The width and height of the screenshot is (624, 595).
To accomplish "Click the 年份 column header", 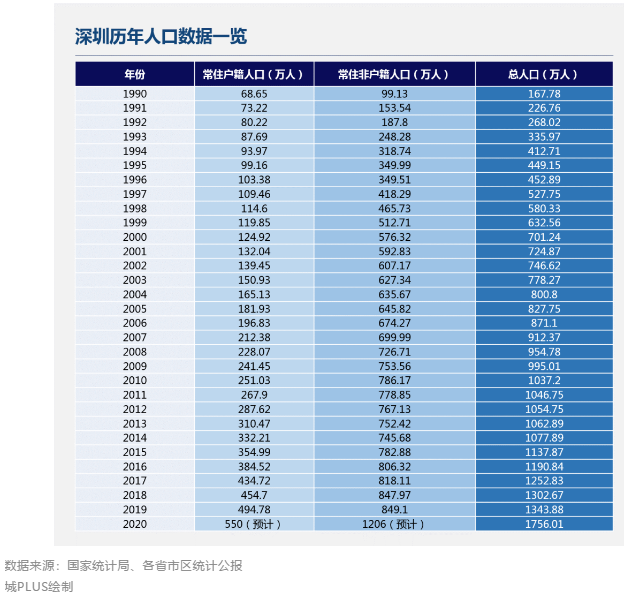I will click(x=134, y=74).
